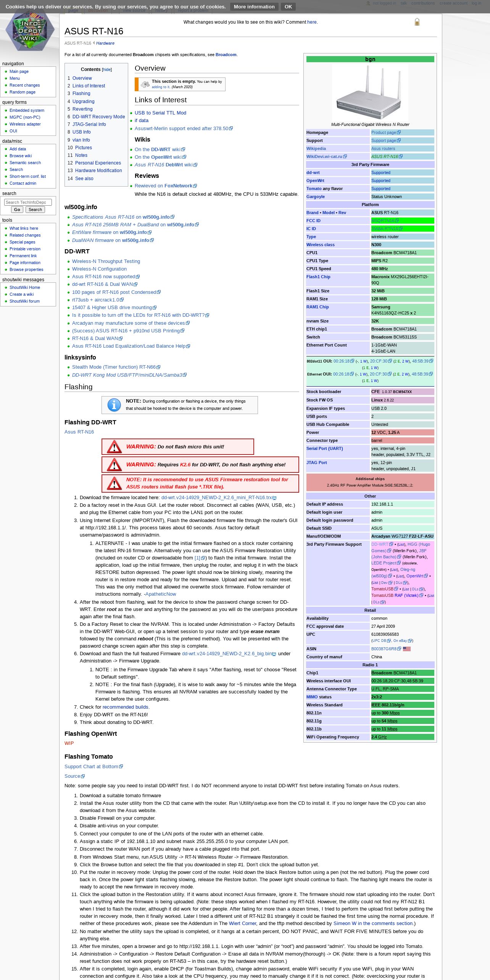Open ApatheticNow user link
This screenshot has height=980, width=490.
pyautogui.click(x=161, y=594)
